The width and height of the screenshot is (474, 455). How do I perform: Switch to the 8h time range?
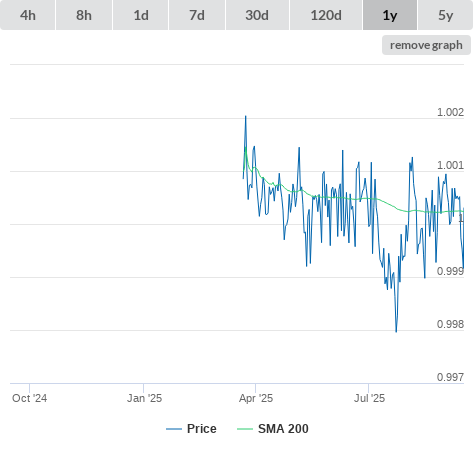[84, 15]
